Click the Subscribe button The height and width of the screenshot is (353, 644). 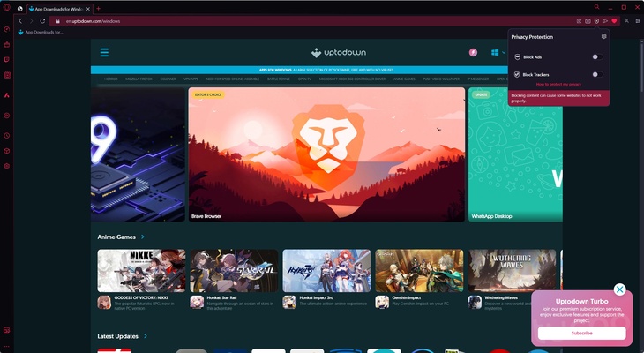582,334
